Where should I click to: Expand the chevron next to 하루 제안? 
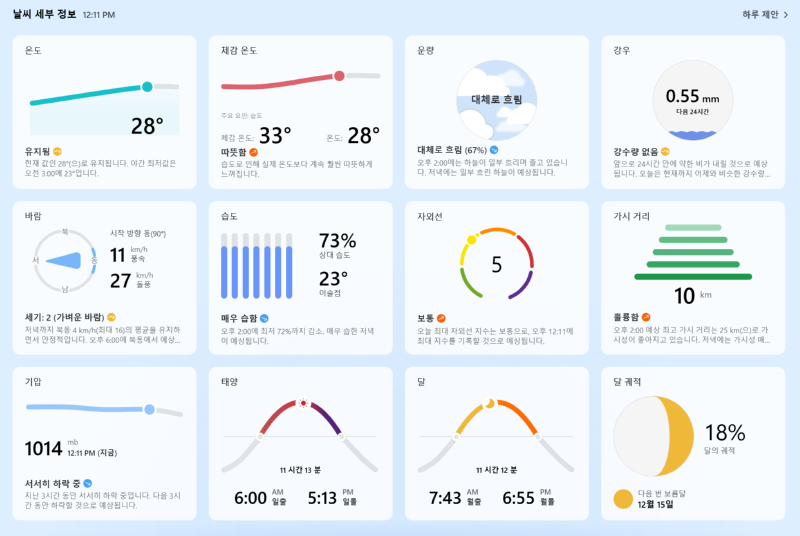[786, 15]
